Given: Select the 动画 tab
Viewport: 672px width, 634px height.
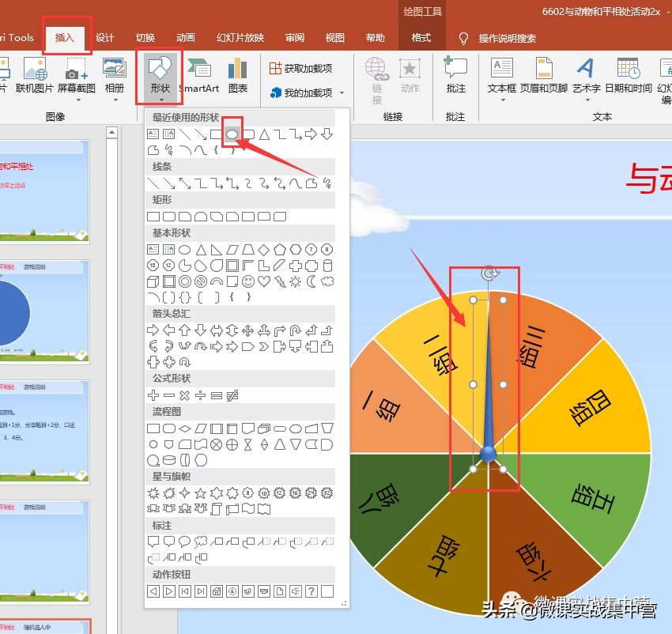Looking at the screenshot, I should 186,38.
